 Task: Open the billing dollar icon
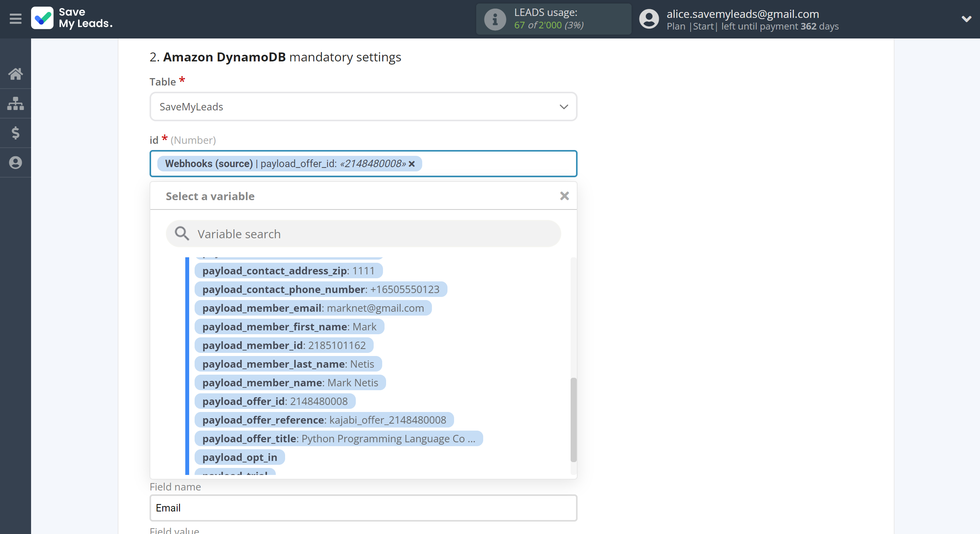(x=16, y=133)
